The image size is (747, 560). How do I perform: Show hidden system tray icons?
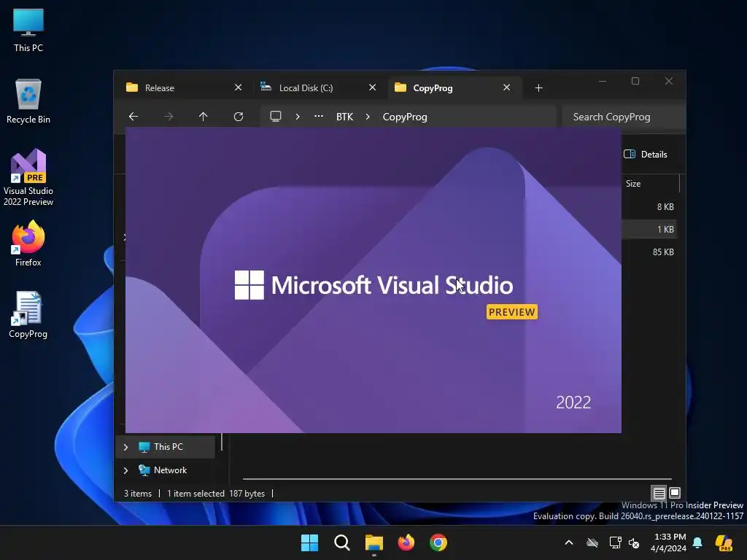pyautogui.click(x=569, y=542)
